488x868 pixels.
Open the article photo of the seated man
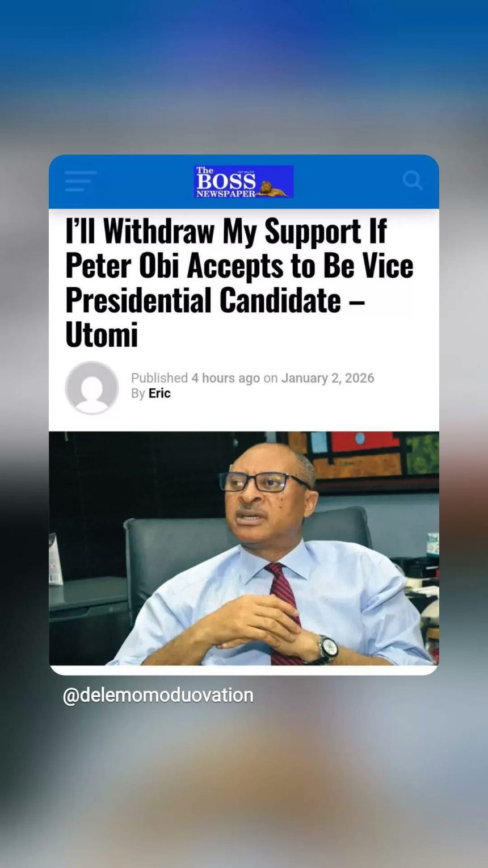coord(244,548)
